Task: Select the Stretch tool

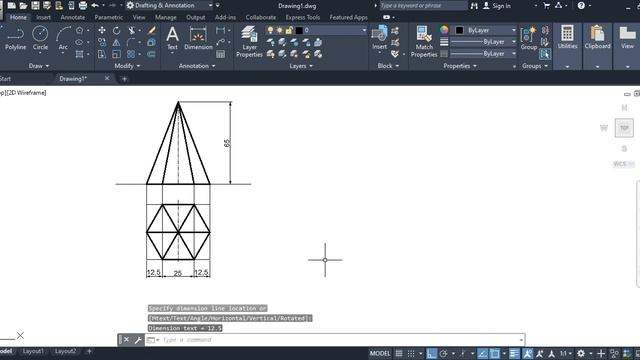Action: (x=102, y=54)
